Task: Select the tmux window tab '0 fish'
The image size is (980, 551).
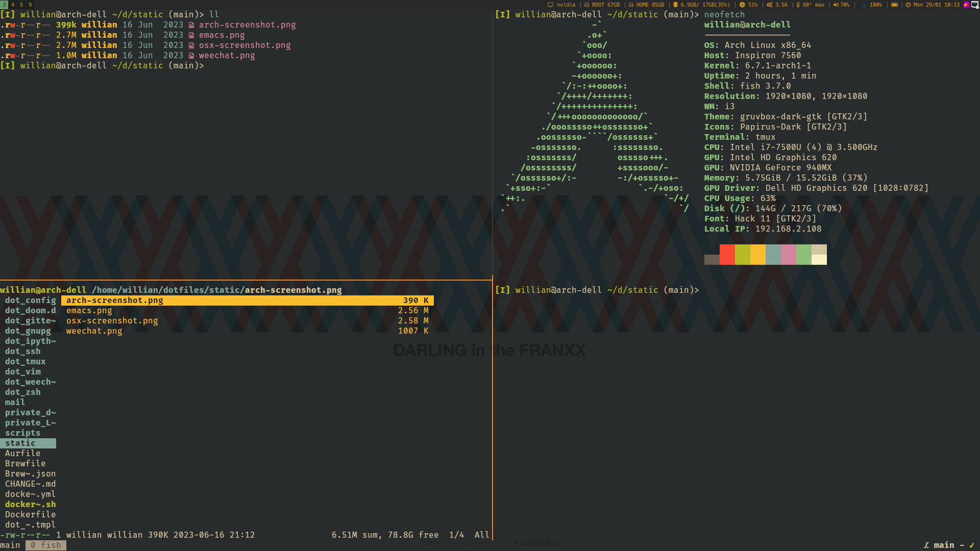Action: coord(45,545)
